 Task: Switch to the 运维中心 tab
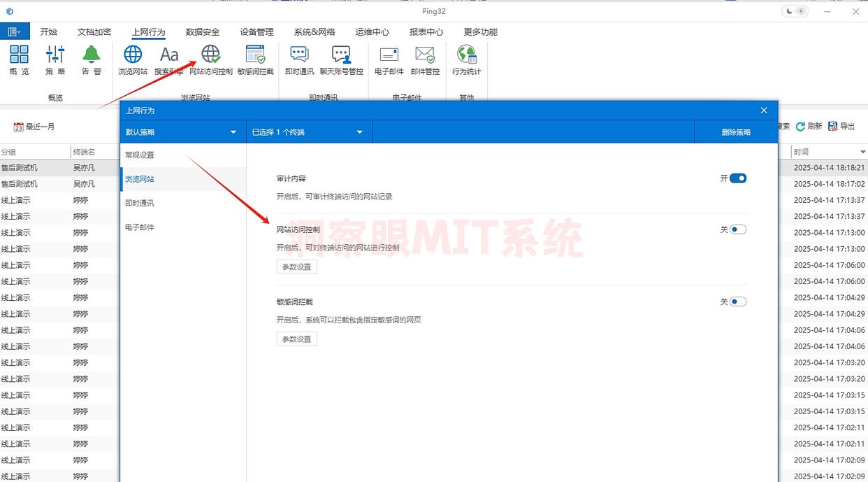[x=372, y=31]
